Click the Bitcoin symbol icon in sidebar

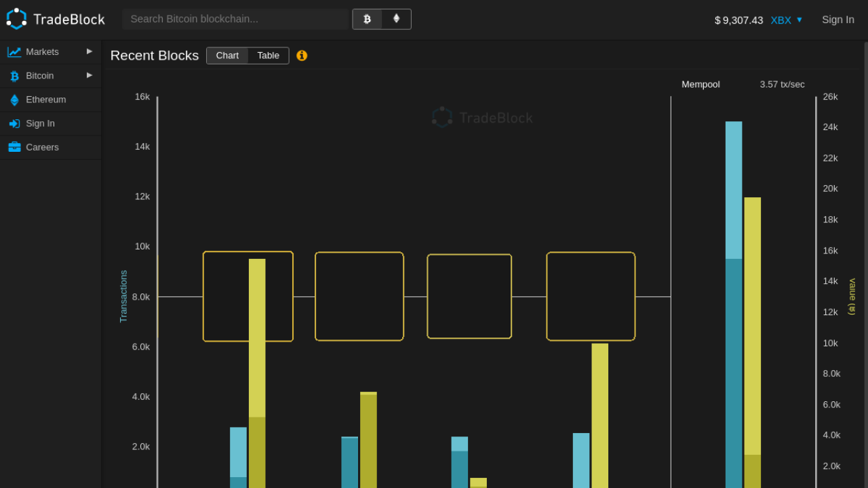[x=14, y=76]
